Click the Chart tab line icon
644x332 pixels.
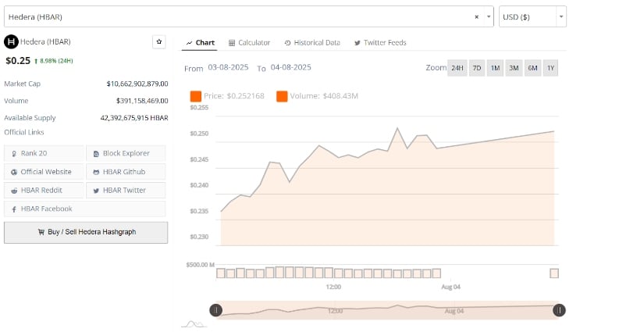(x=190, y=43)
